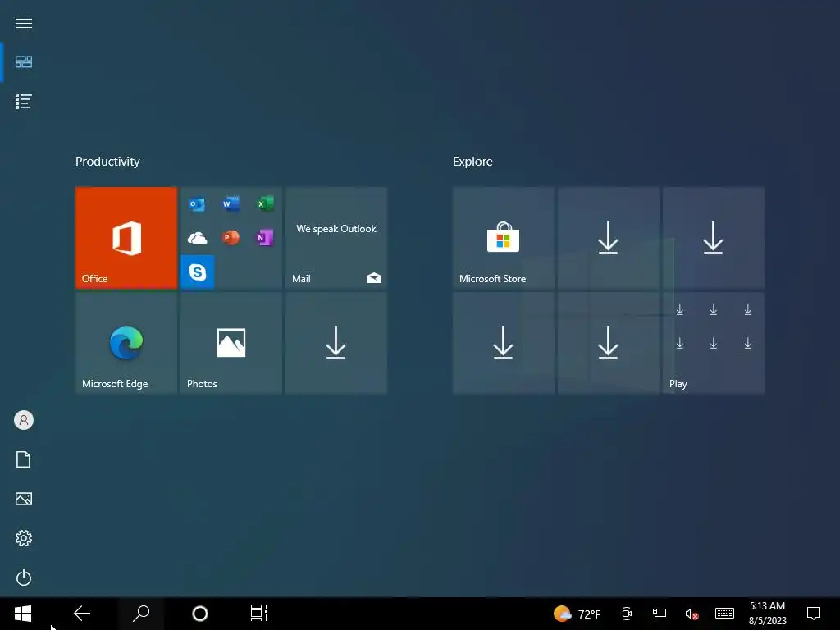Open the Documents folder shortcut

(24, 459)
